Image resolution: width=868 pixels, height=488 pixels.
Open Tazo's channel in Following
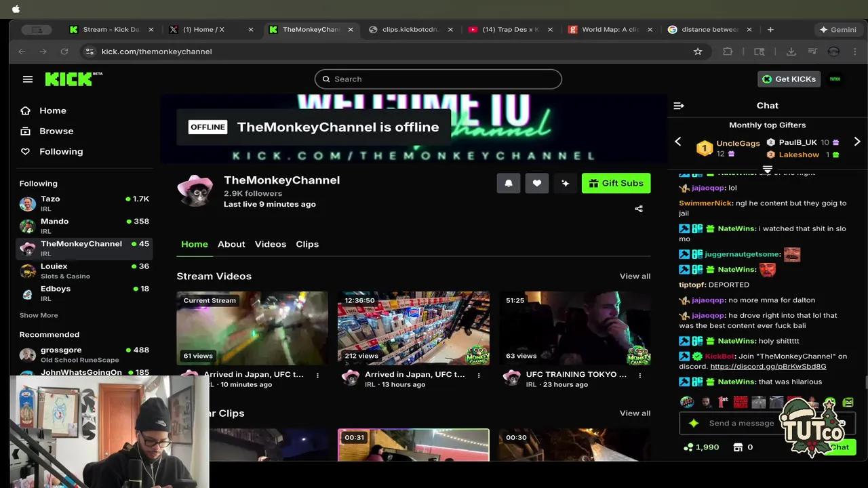click(84, 203)
